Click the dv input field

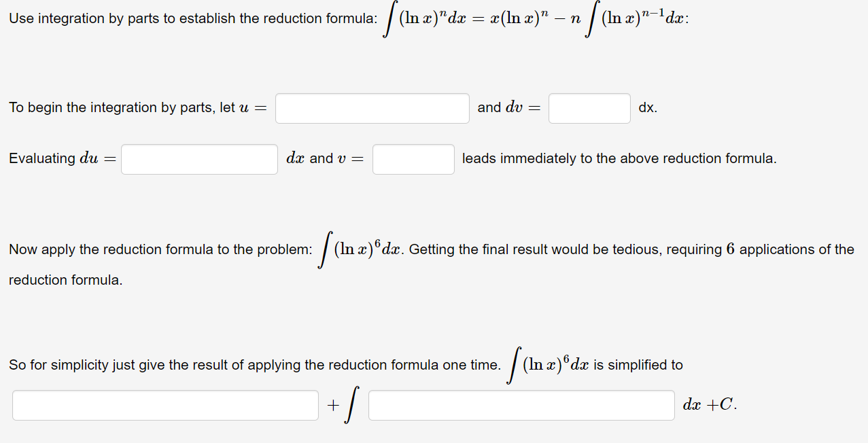589,107
